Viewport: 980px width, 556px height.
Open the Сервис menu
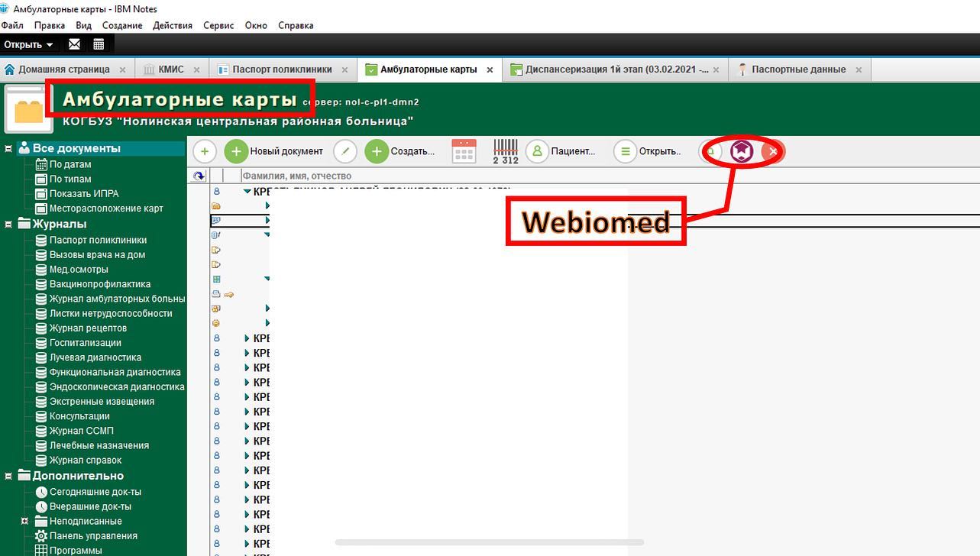pos(218,25)
